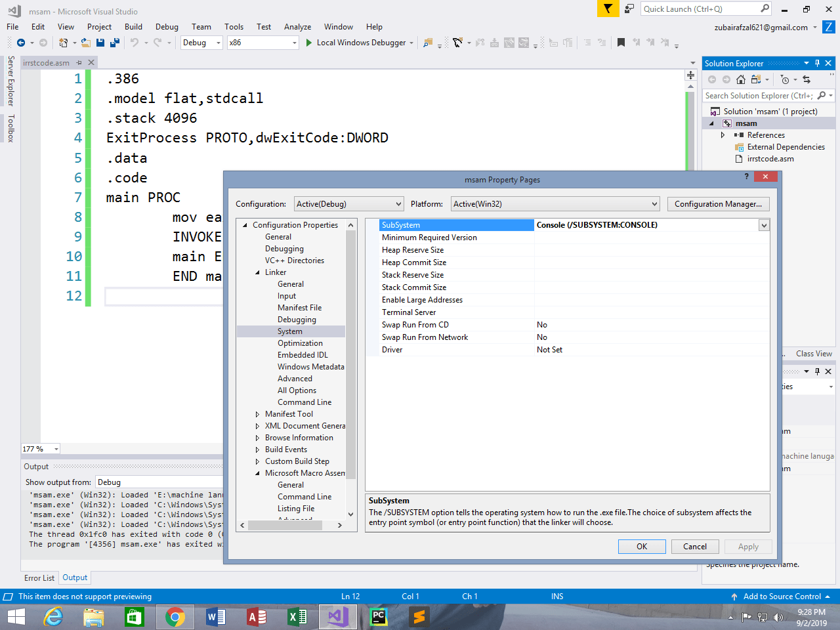Select the Enable Large Addresses property row

pyautogui.click(x=567, y=300)
